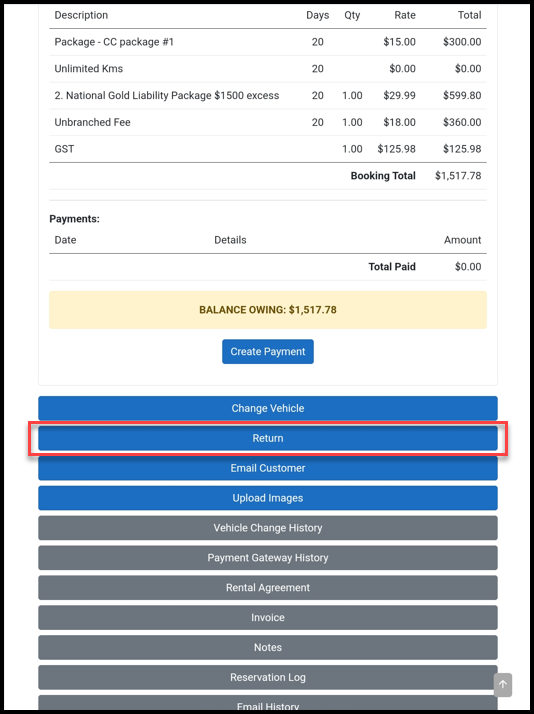This screenshot has width=534, height=714.
Task: Click the 'Unlimited Kms' description
Action: click(89, 69)
